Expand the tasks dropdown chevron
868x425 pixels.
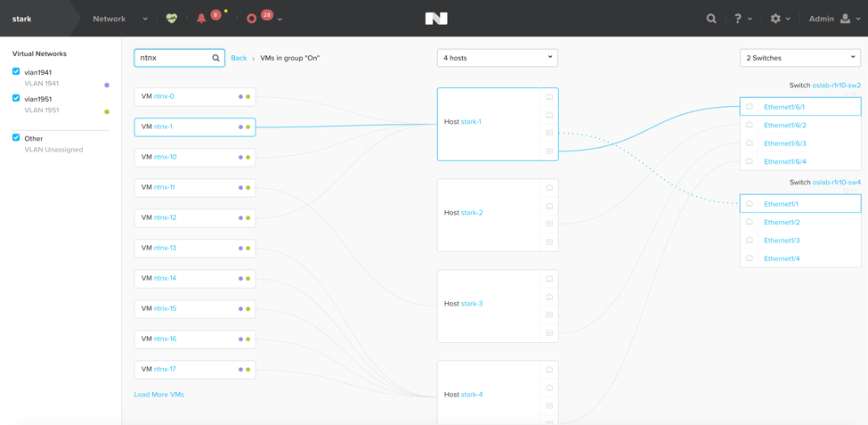280,19
